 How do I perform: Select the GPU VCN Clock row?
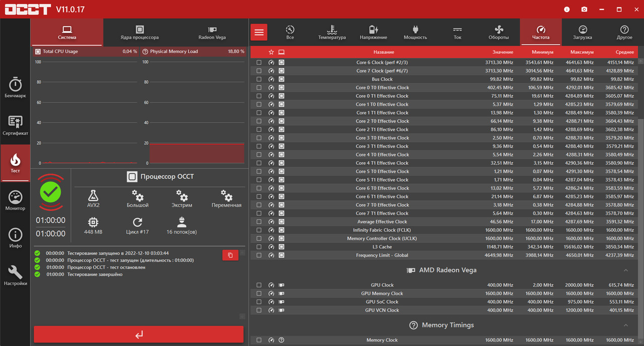[x=444, y=310]
